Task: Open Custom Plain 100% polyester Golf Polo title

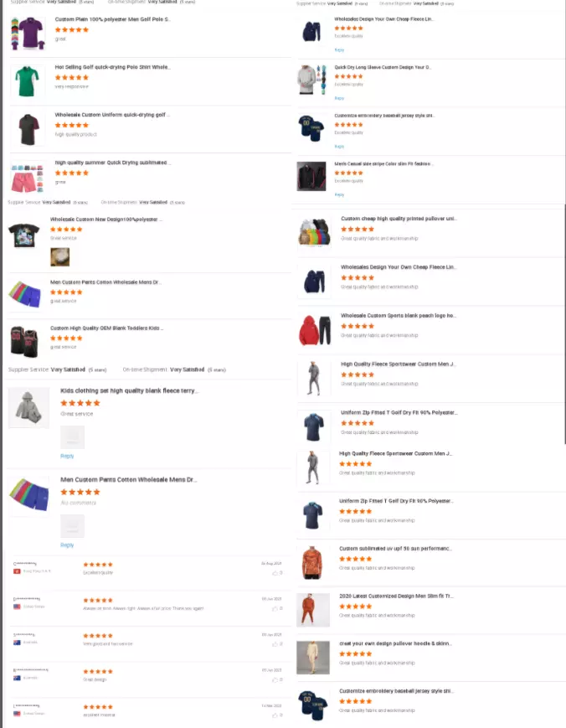Action: coord(112,19)
